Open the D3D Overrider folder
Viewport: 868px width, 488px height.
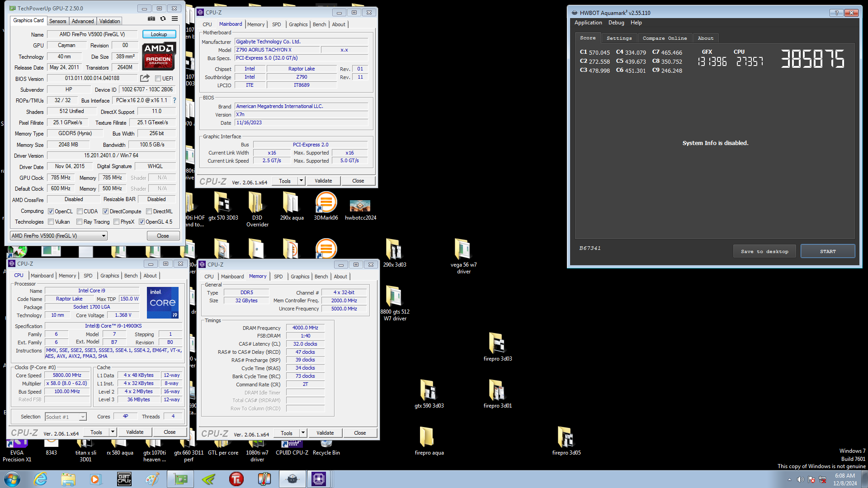tap(257, 209)
